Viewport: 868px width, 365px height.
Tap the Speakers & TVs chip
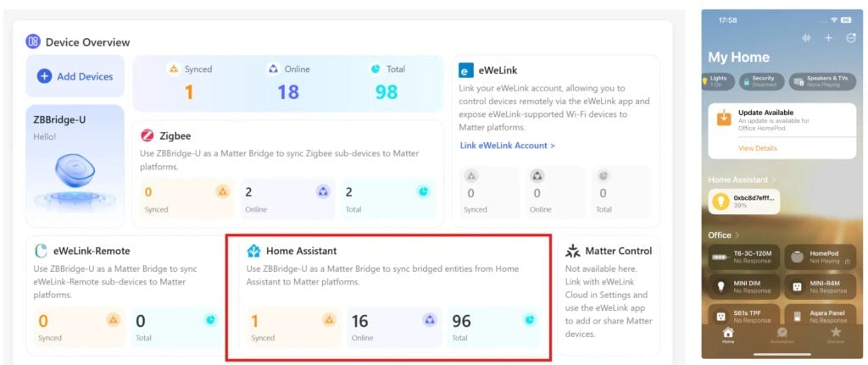coord(822,81)
